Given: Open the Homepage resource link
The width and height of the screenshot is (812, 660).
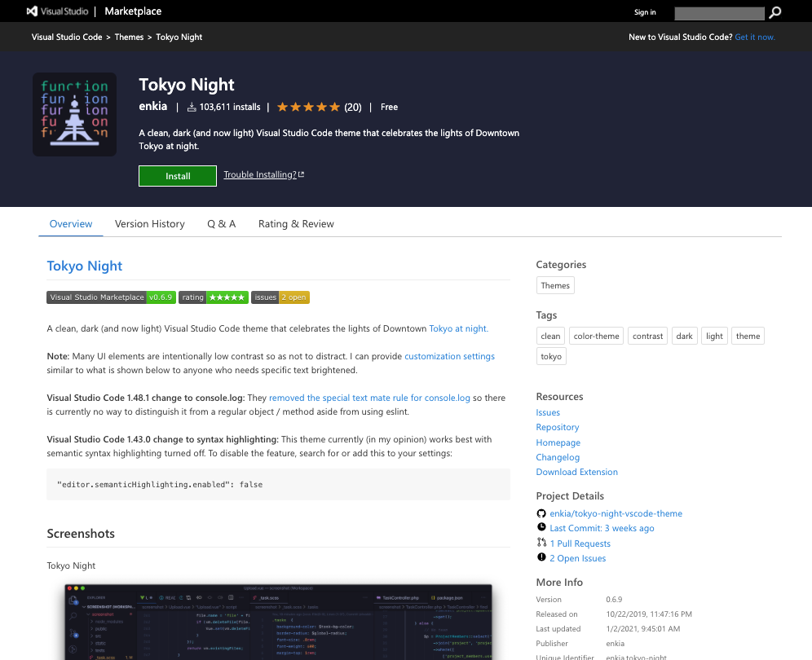Looking at the screenshot, I should 558,442.
